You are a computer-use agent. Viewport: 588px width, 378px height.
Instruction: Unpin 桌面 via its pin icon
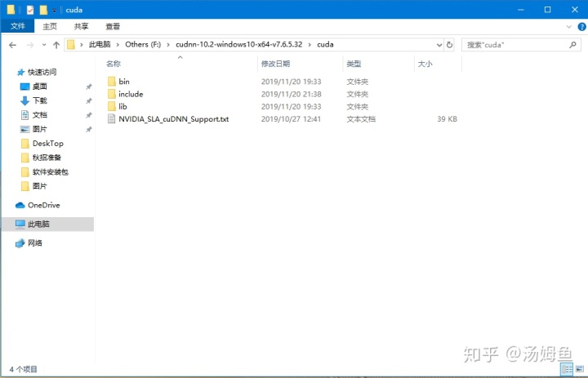click(89, 87)
